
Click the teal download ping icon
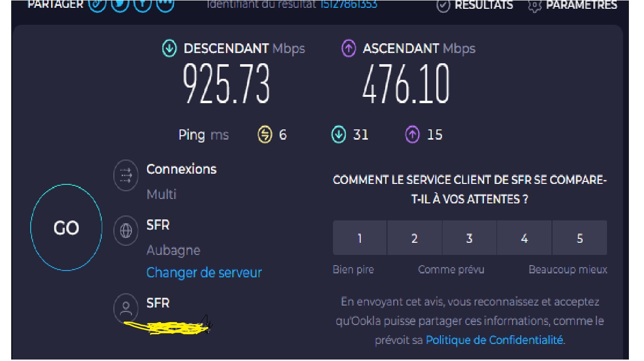(338, 135)
